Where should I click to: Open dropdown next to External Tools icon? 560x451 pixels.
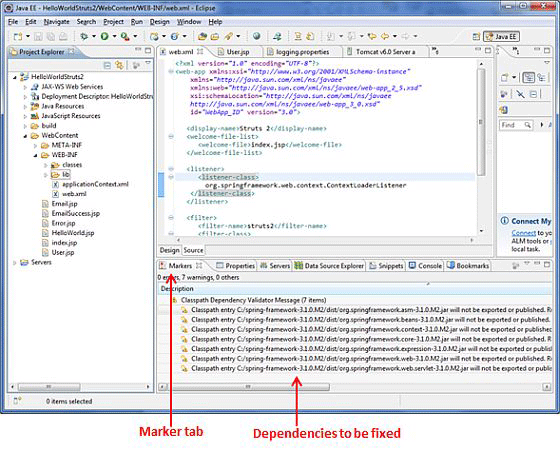135,36
